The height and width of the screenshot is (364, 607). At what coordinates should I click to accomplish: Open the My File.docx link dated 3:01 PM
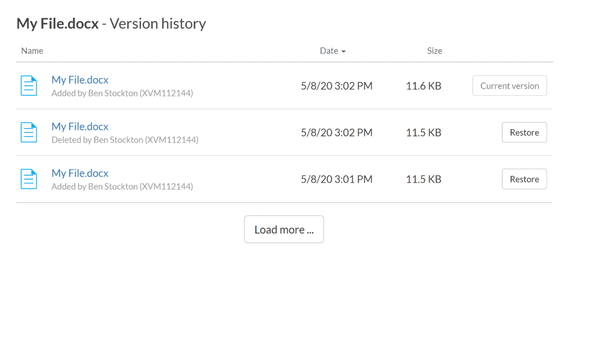80,174
